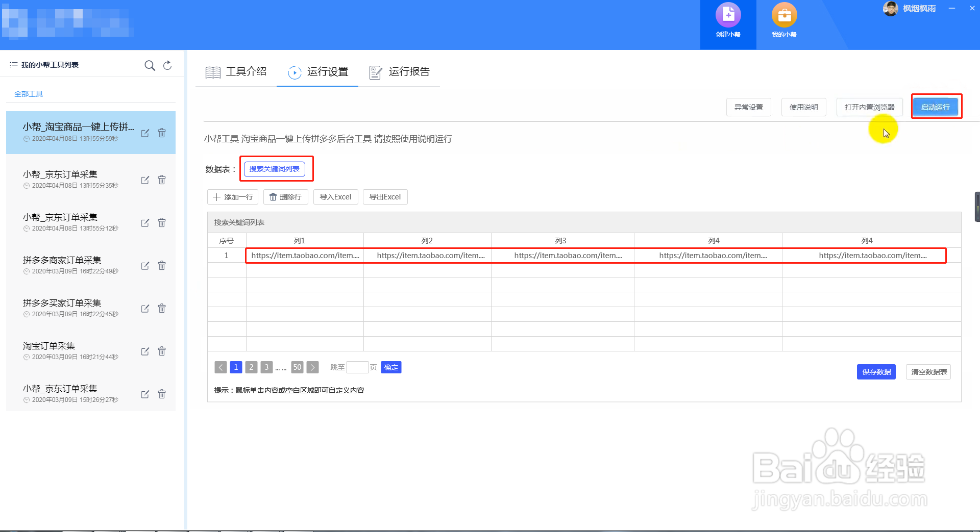Select the first 列4 taobao URL cell
The height and width of the screenshot is (532, 980).
click(708, 256)
